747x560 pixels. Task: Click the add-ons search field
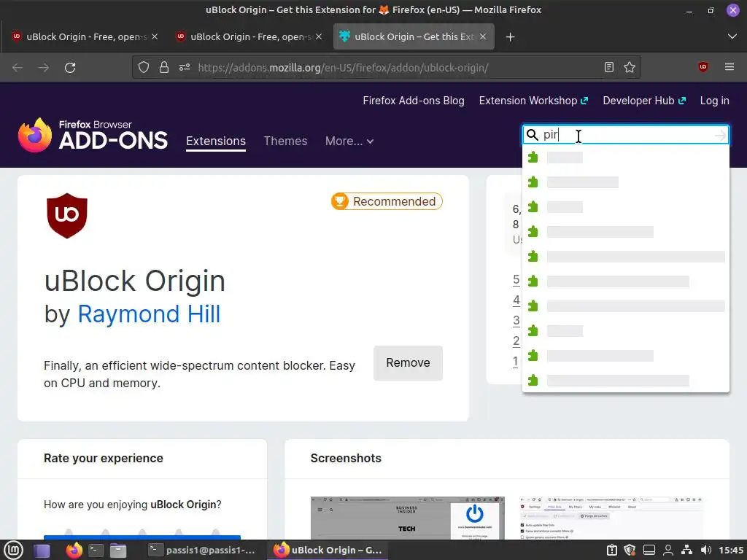point(627,135)
